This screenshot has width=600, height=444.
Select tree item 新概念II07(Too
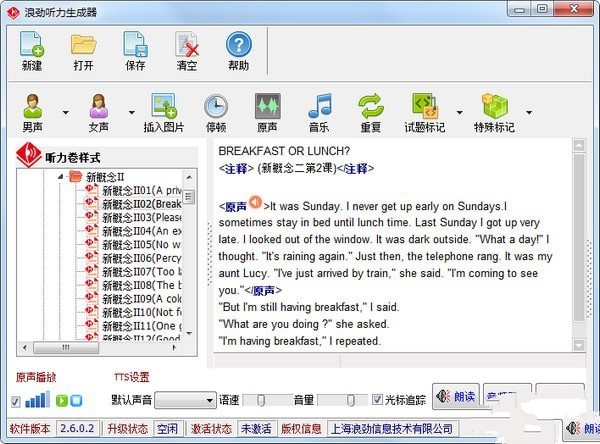140,271
